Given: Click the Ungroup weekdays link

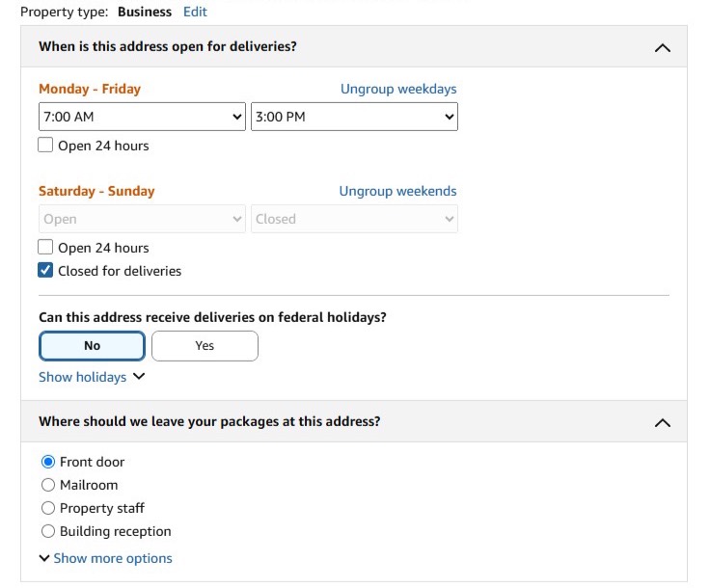Looking at the screenshot, I should click(x=398, y=89).
